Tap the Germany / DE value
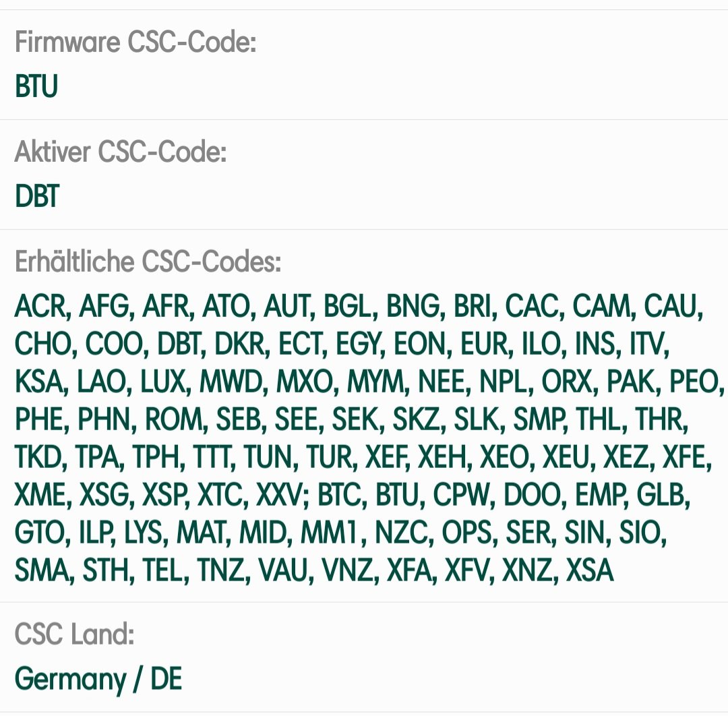This screenshot has height=716, width=728. coord(98,680)
